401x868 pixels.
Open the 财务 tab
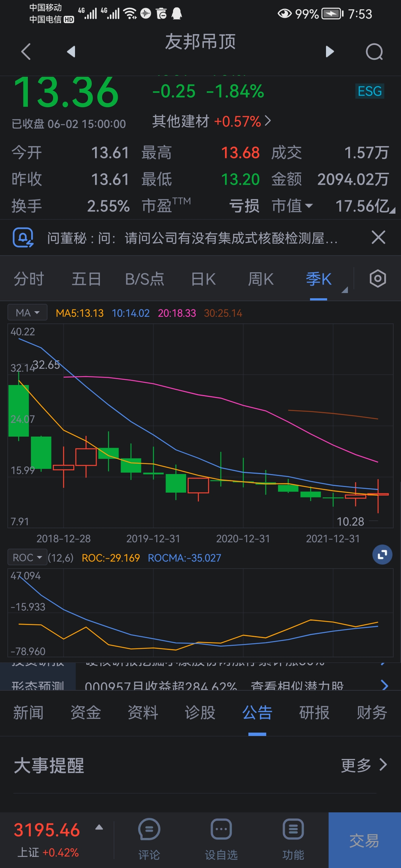pos(372,713)
